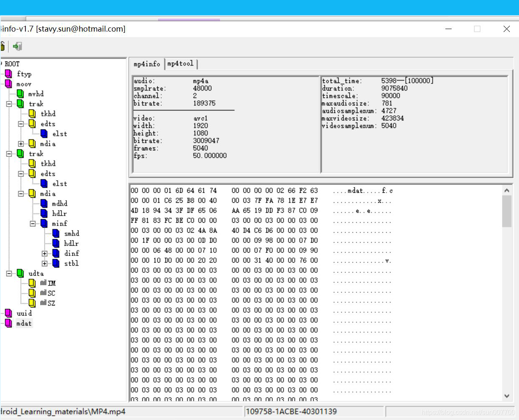Select the tkhd box icon under trak
The image size is (519, 420).
(32, 113)
